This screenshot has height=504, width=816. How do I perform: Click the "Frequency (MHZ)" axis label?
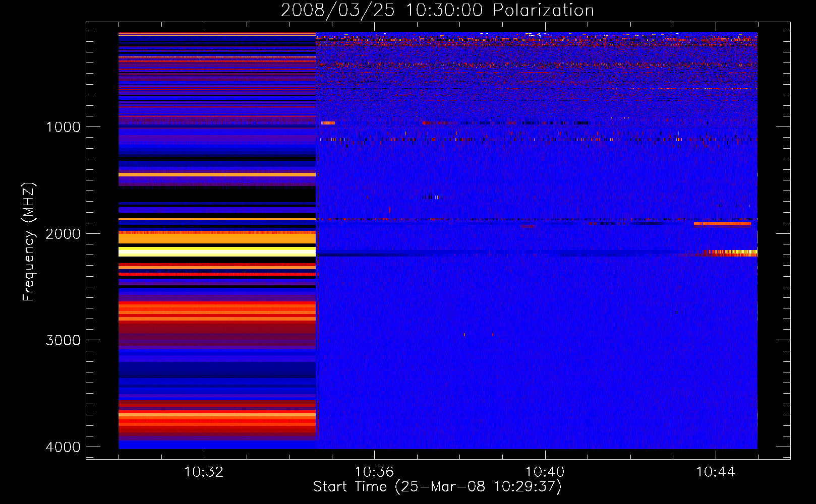click(x=29, y=242)
